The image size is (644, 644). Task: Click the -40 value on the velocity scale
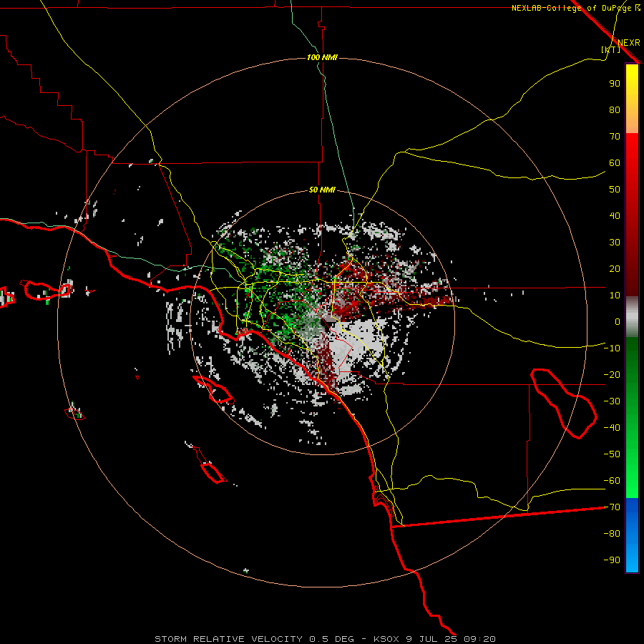pyautogui.click(x=612, y=428)
